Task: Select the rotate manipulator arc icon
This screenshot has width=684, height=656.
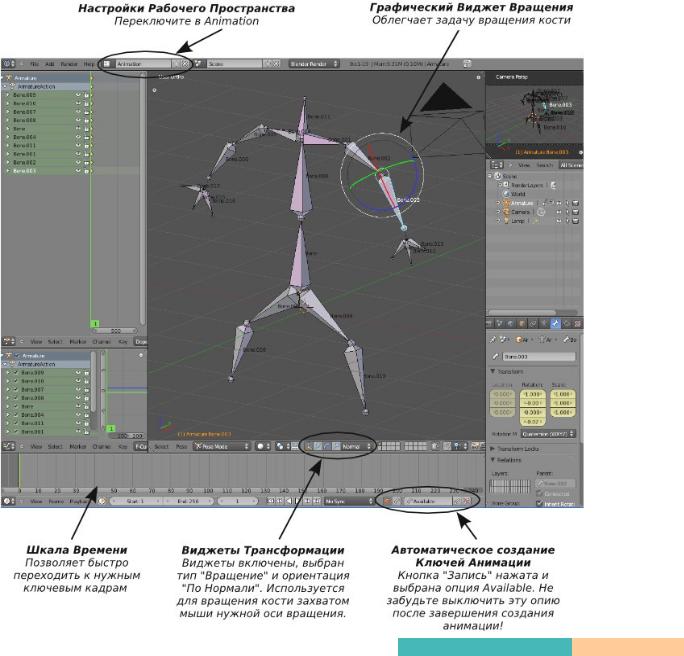Action: pyautogui.click(x=327, y=446)
